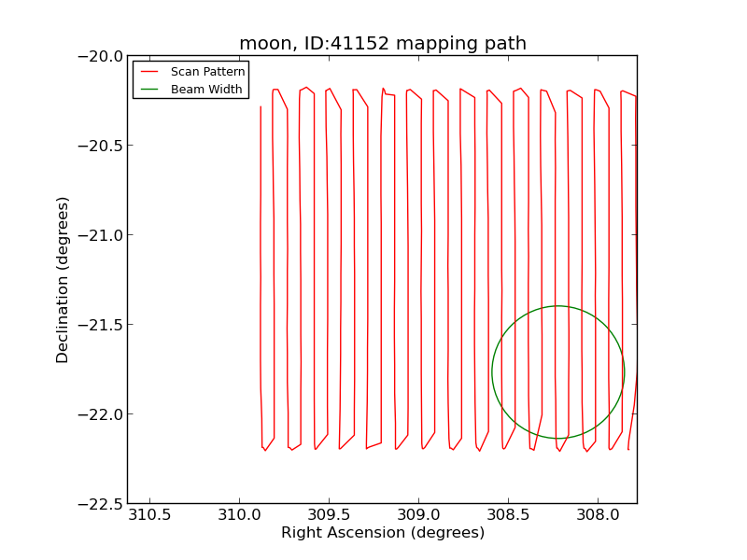Click the 'Right Ascension (degrees)' axis label
Viewport: 747px width, 560px height.
(383, 532)
